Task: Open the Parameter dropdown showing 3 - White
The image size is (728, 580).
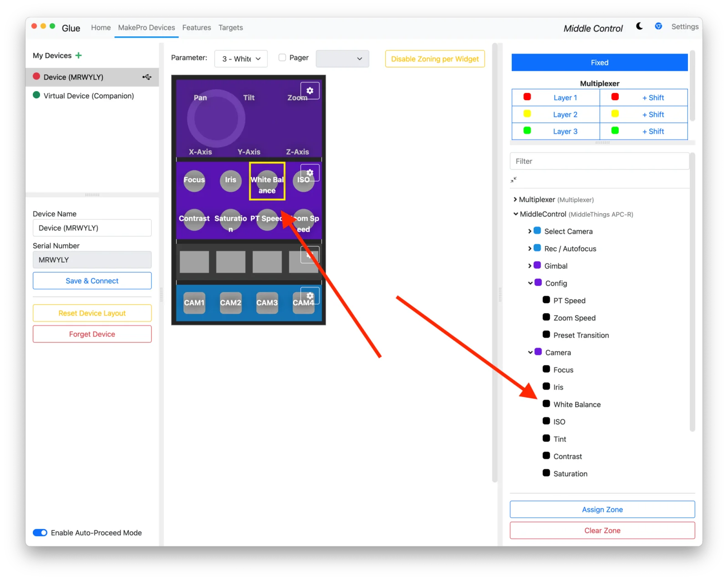Action: [x=241, y=59]
